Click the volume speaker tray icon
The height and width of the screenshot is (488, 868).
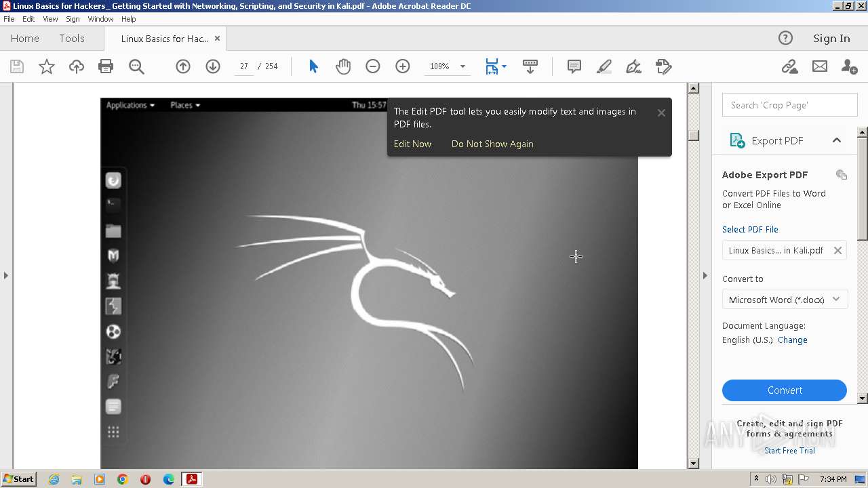click(770, 479)
